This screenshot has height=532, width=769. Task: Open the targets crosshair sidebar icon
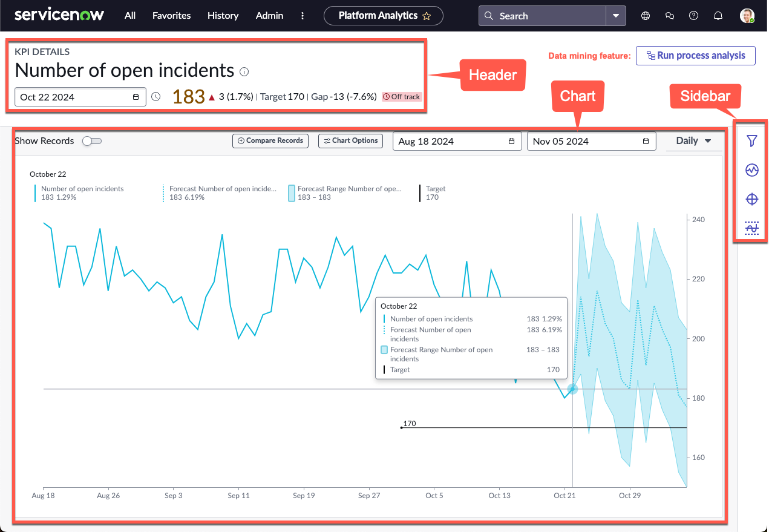click(751, 199)
